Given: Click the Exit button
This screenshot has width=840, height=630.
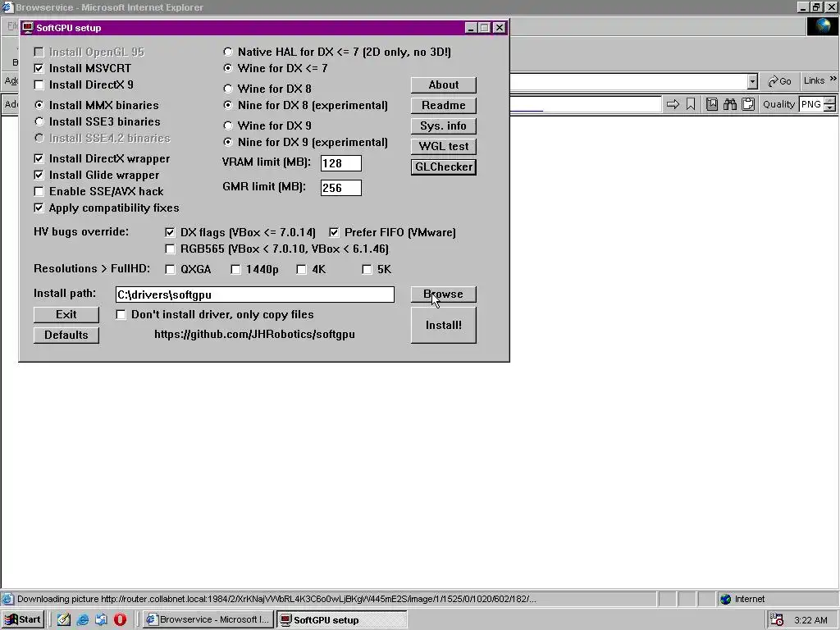Looking at the screenshot, I should 66,314.
